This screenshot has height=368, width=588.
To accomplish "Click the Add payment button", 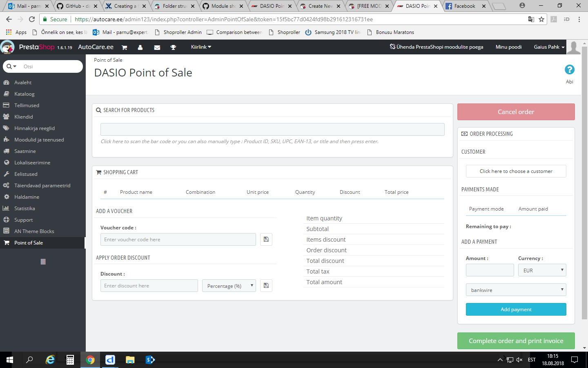I will (x=516, y=309).
